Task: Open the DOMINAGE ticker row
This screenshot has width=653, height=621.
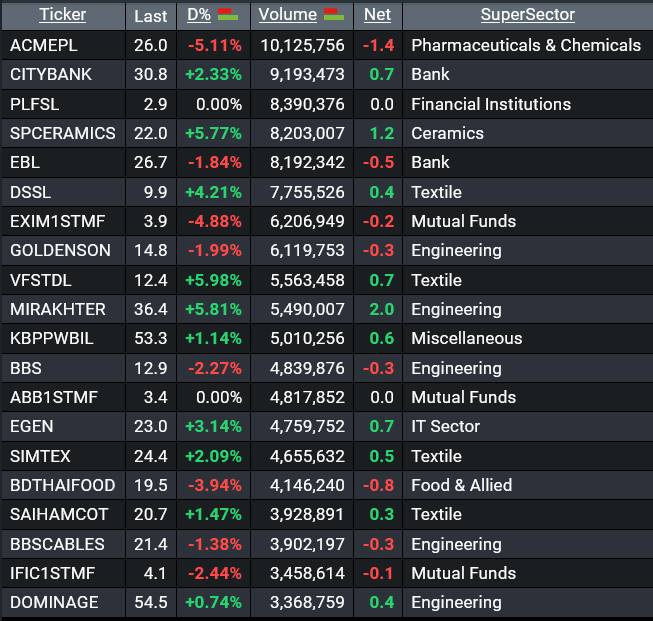Action: pos(54,602)
